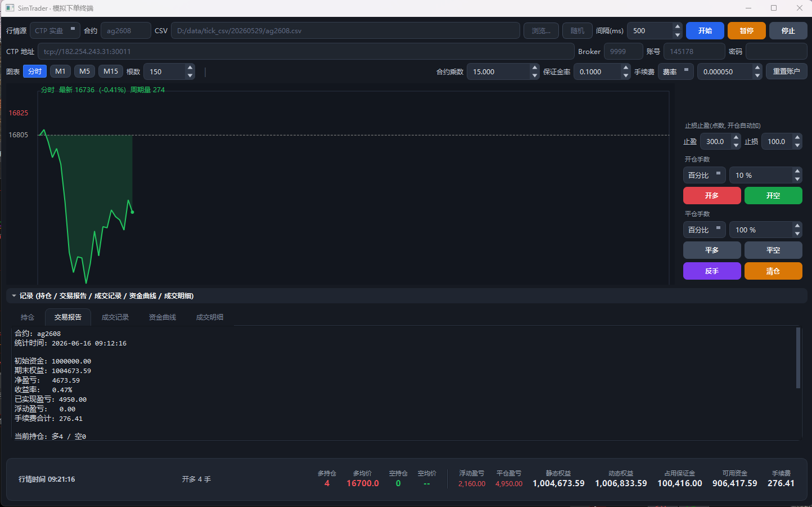Increase the 0.000050 fee rate value
This screenshot has width=812, height=507.
pos(757,68)
